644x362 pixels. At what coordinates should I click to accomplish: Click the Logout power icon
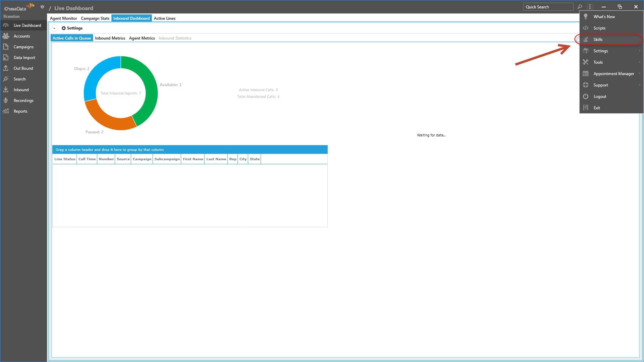click(586, 96)
